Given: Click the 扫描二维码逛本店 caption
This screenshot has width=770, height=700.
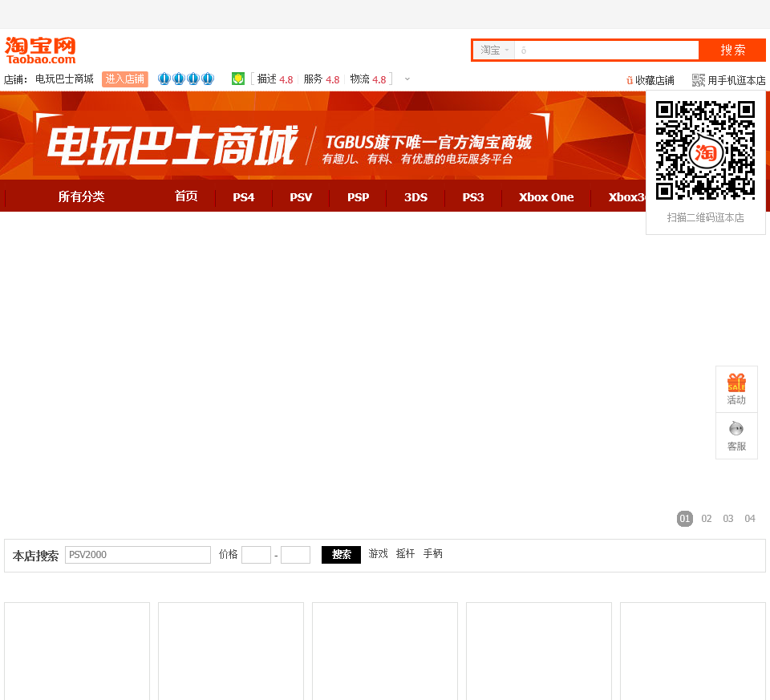Looking at the screenshot, I should tap(706, 217).
